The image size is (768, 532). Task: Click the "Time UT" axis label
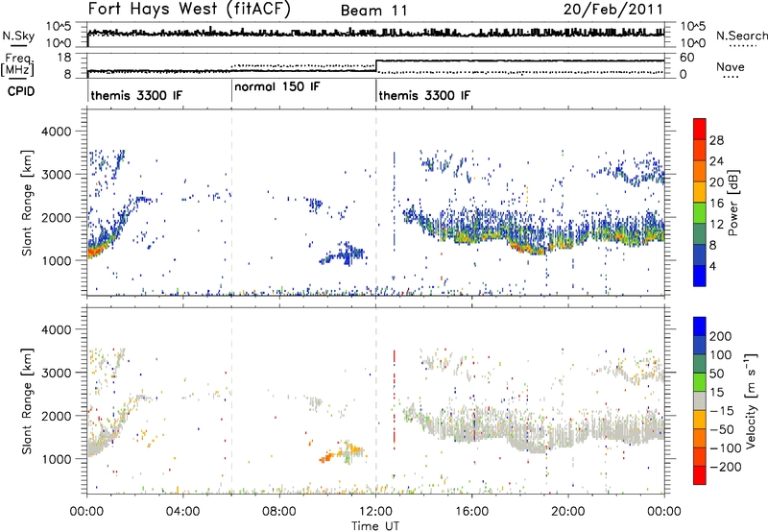pyautogui.click(x=375, y=526)
